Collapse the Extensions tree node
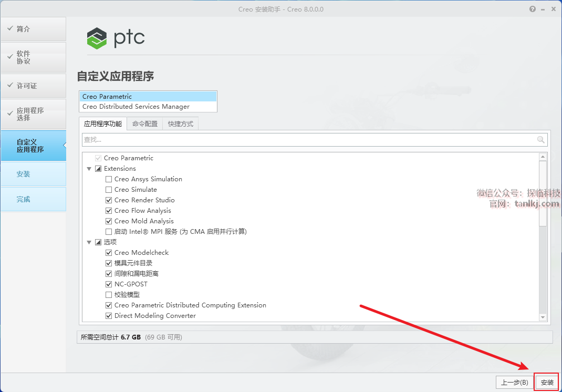The height and width of the screenshot is (392, 562). click(x=89, y=169)
